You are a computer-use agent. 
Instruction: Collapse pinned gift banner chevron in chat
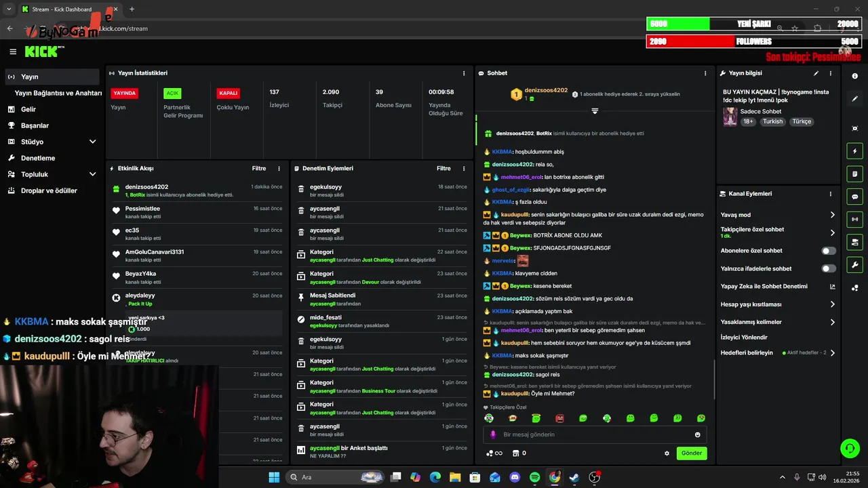click(x=595, y=110)
